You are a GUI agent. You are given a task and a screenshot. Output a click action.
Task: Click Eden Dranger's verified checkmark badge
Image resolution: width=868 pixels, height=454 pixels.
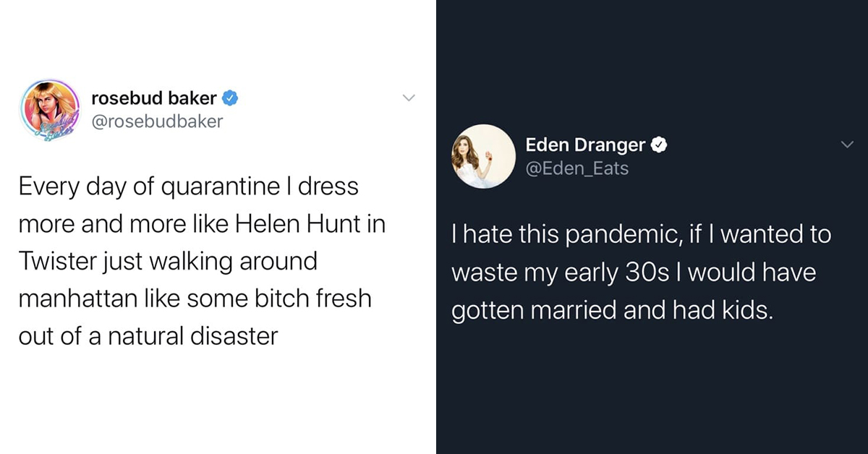tap(658, 145)
